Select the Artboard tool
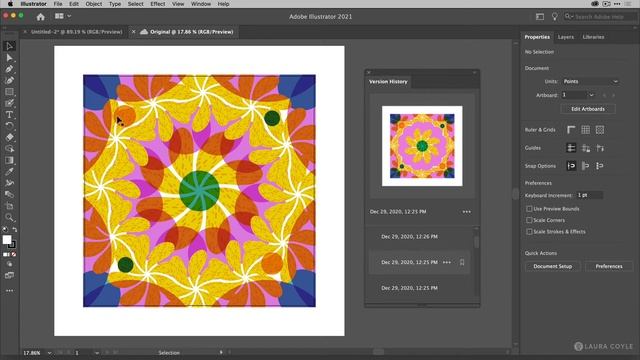Screen dimensions: 640x360 [x=9, y=206]
